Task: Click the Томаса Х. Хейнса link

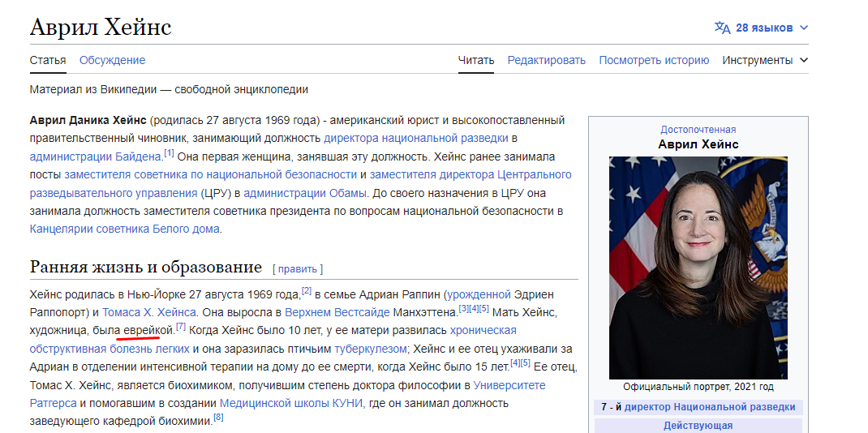Action: point(149,312)
